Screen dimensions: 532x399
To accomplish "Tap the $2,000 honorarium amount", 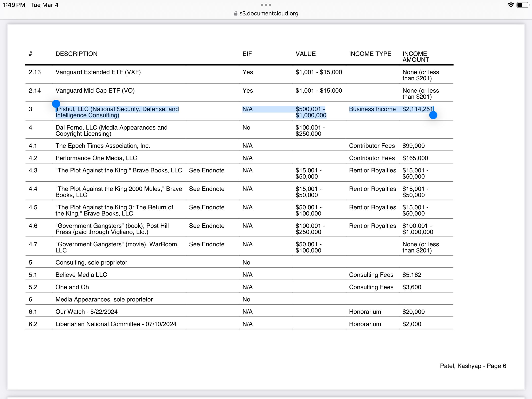I will pyautogui.click(x=412, y=324).
